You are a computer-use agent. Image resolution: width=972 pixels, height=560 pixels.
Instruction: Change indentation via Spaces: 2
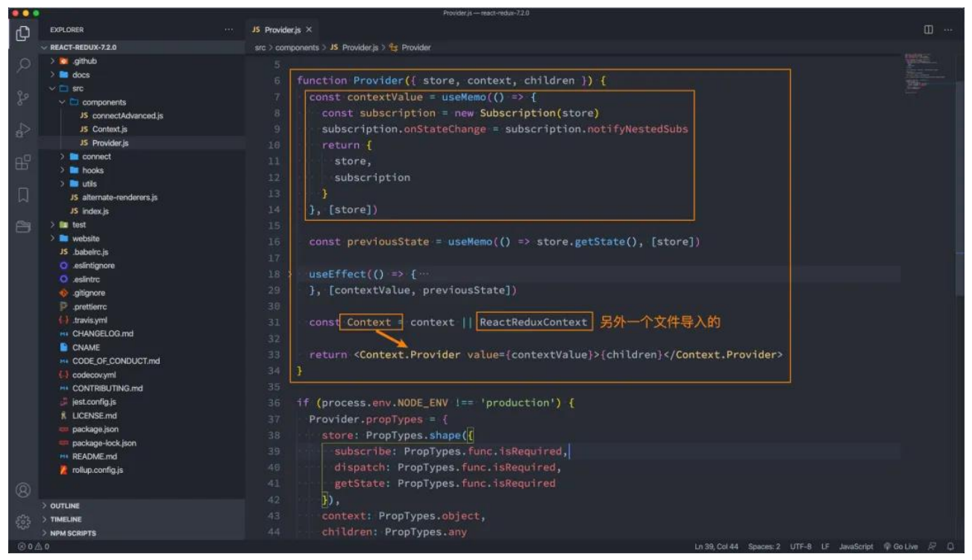(x=764, y=547)
